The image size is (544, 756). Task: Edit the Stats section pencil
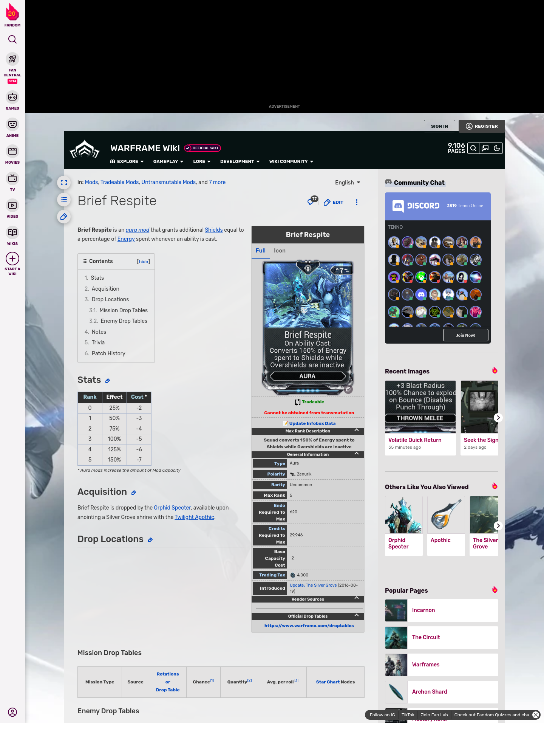click(108, 381)
